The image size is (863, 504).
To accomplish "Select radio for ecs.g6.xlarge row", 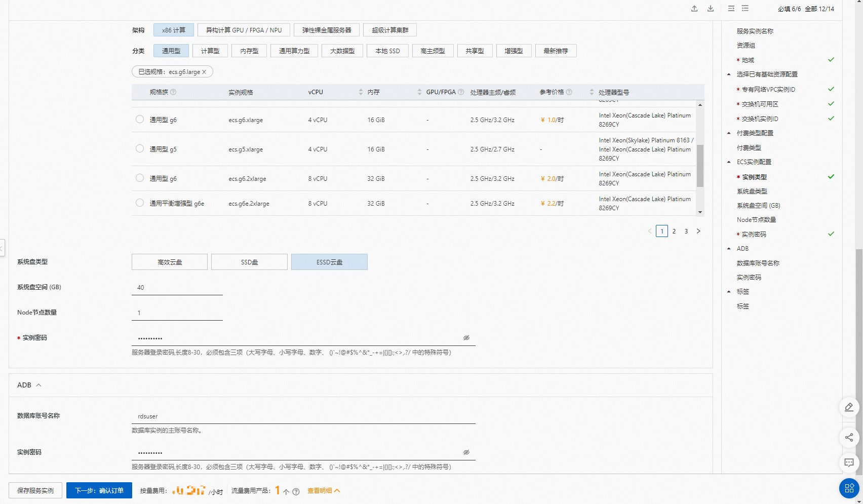I will [x=140, y=119].
